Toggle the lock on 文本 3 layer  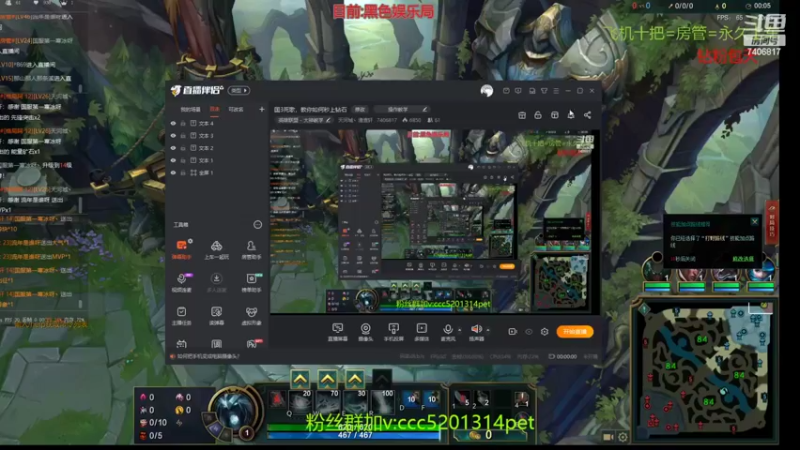point(183,136)
